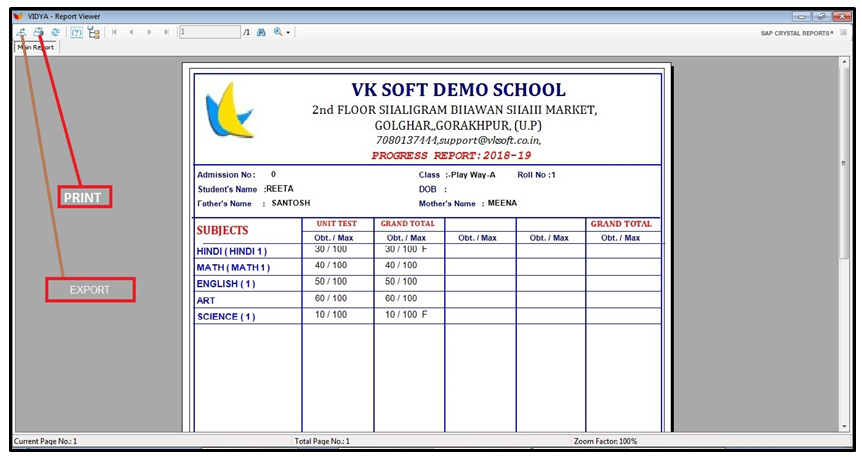Viewport: 862px width, 457px height.
Task: Click student name REETA
Action: (280, 189)
